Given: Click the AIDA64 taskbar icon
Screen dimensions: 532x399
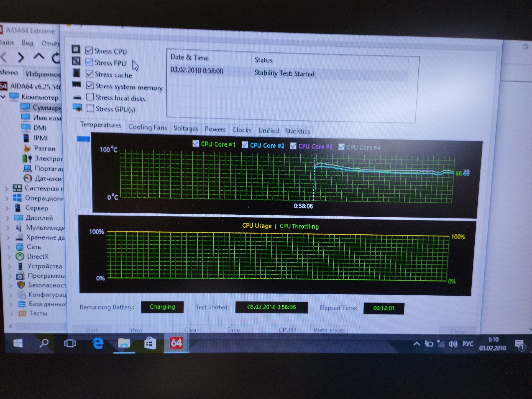Looking at the screenshot, I should (x=176, y=343).
